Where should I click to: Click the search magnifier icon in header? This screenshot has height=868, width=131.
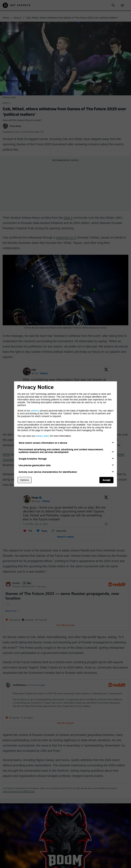point(113,5)
